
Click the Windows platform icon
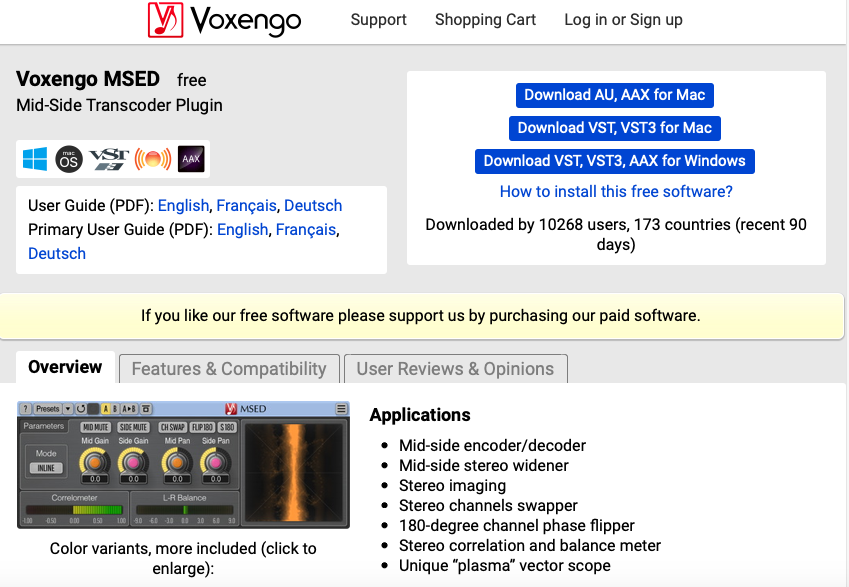point(35,158)
